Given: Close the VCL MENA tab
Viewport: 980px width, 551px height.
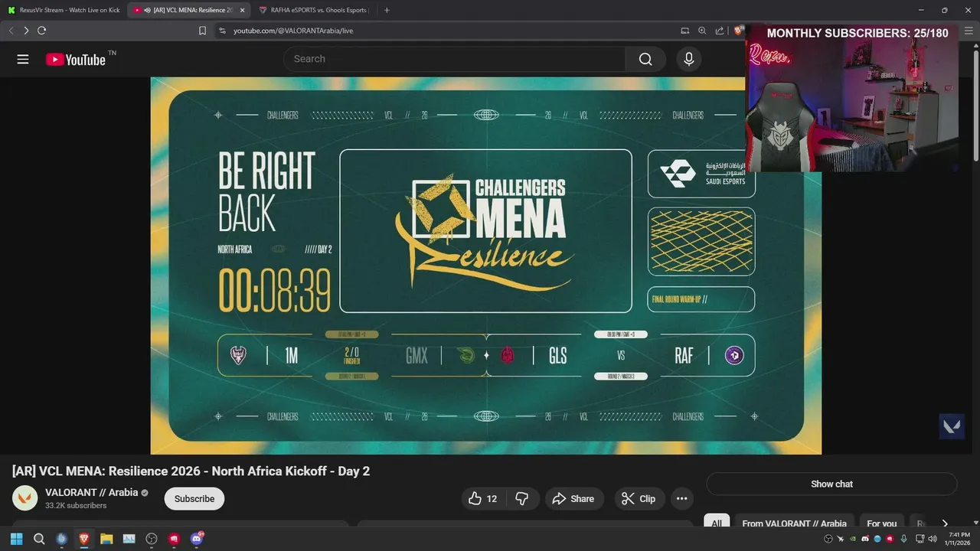Looking at the screenshot, I should (243, 10).
